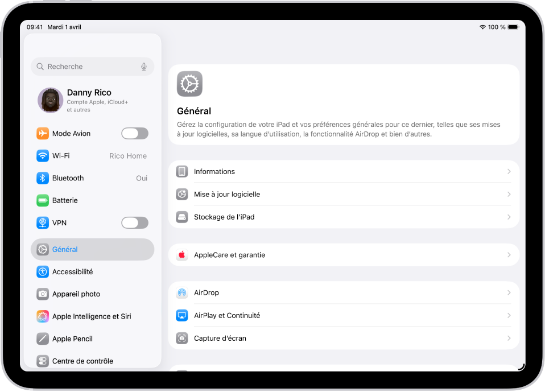Select the Accessibilité icon
The height and width of the screenshot is (392, 545).
43,271
